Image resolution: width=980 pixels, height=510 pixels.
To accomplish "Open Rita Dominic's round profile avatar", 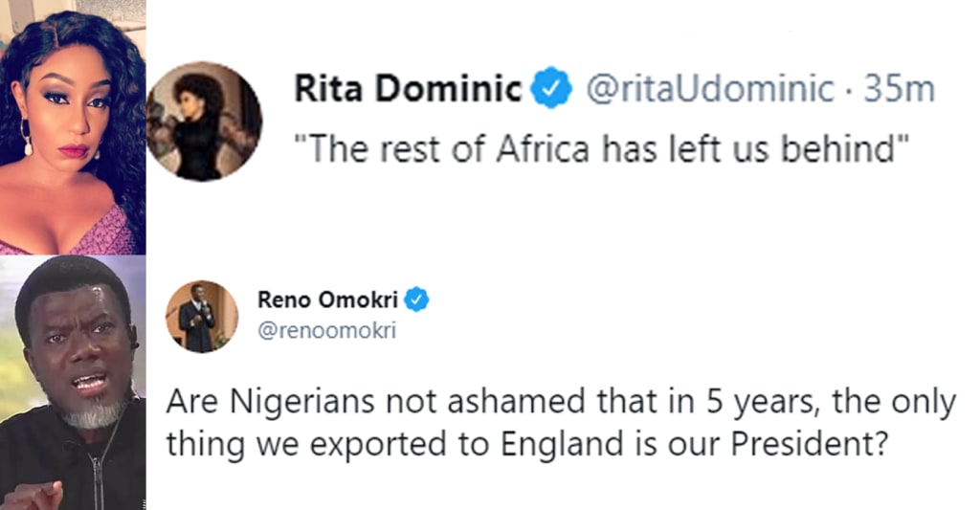I will (x=204, y=122).
